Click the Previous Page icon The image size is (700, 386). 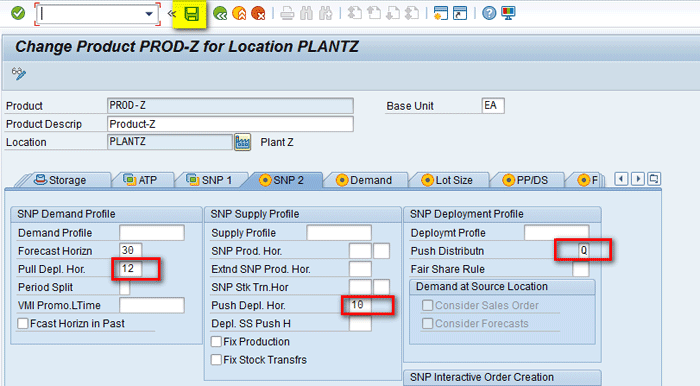coord(374,13)
